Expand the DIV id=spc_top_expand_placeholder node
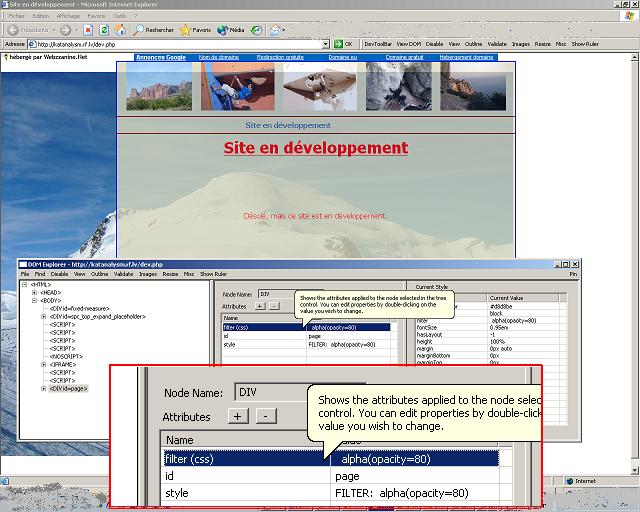 (x=44, y=316)
